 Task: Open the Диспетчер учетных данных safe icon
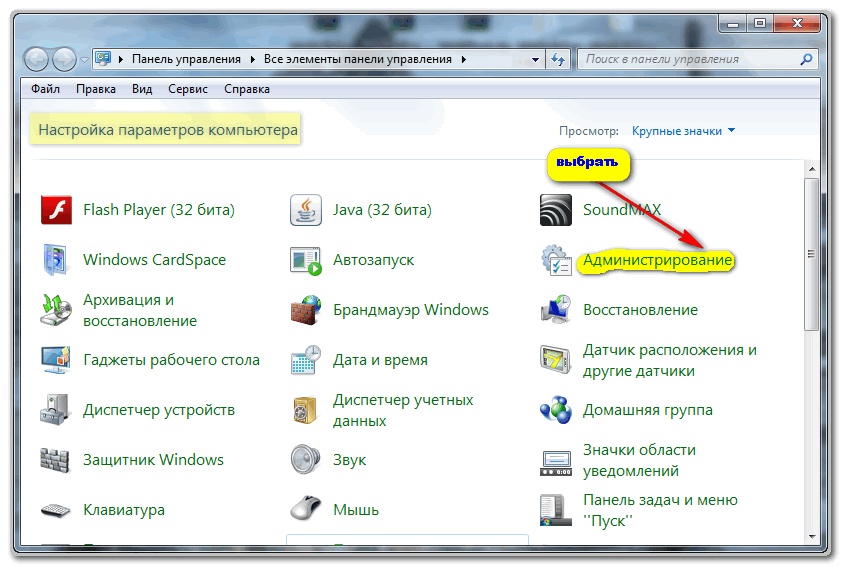tap(305, 410)
